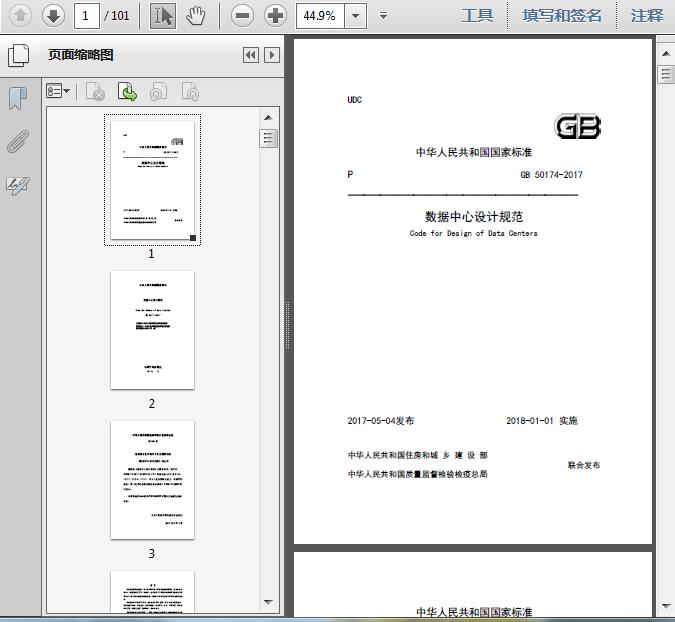Click the thumbnail panel scrollbar handle

[x=268, y=138]
